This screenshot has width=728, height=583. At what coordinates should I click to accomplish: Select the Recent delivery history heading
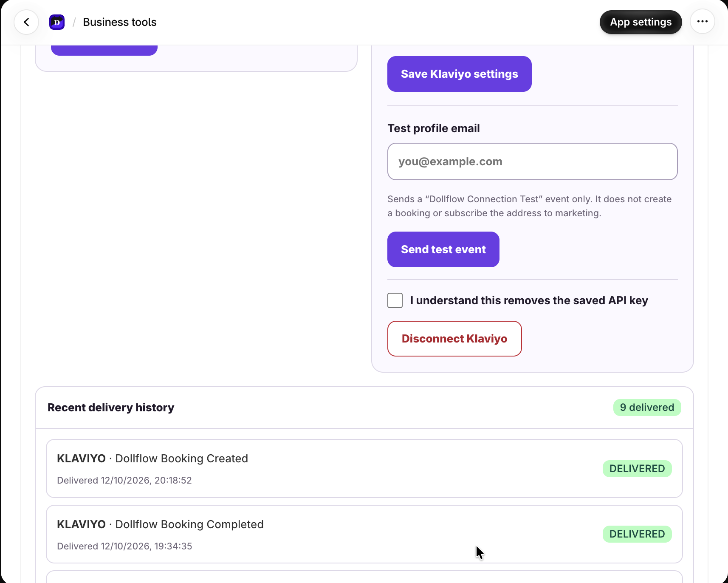pyautogui.click(x=111, y=408)
